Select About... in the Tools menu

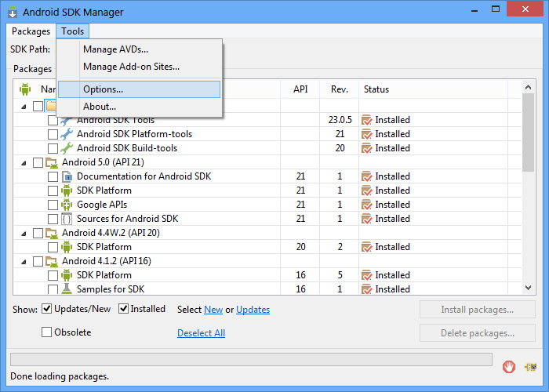click(x=140, y=107)
